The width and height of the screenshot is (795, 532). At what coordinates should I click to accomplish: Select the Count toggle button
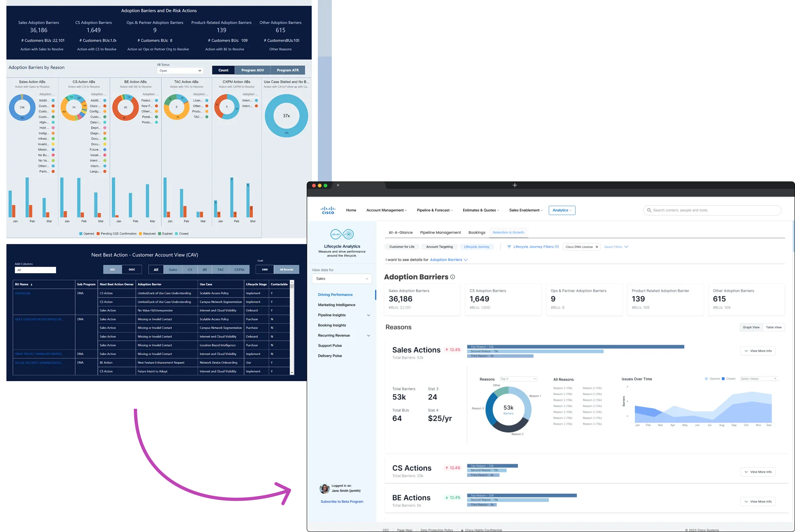[x=223, y=70]
